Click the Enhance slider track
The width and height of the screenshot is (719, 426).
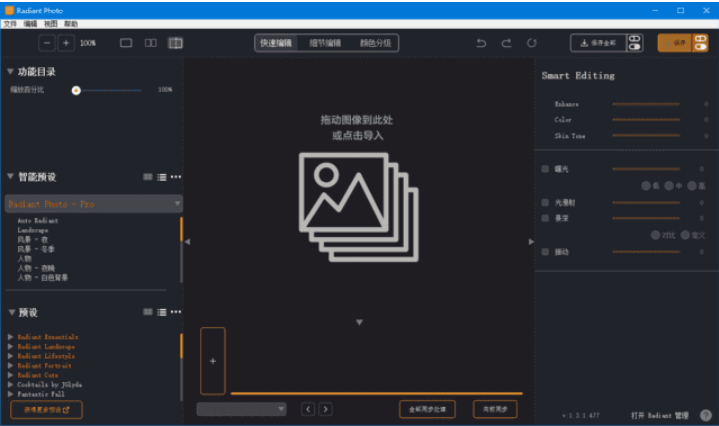(x=645, y=104)
